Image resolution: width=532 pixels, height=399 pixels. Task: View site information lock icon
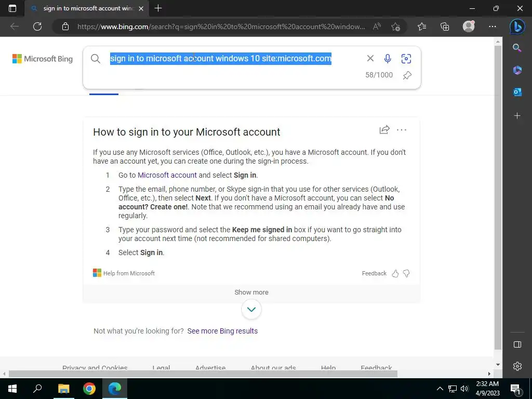click(x=65, y=26)
